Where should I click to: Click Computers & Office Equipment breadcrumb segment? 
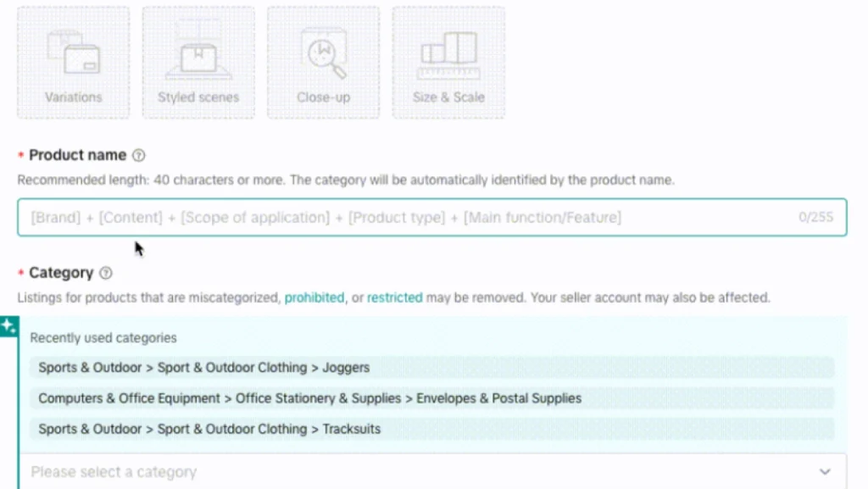pos(128,398)
